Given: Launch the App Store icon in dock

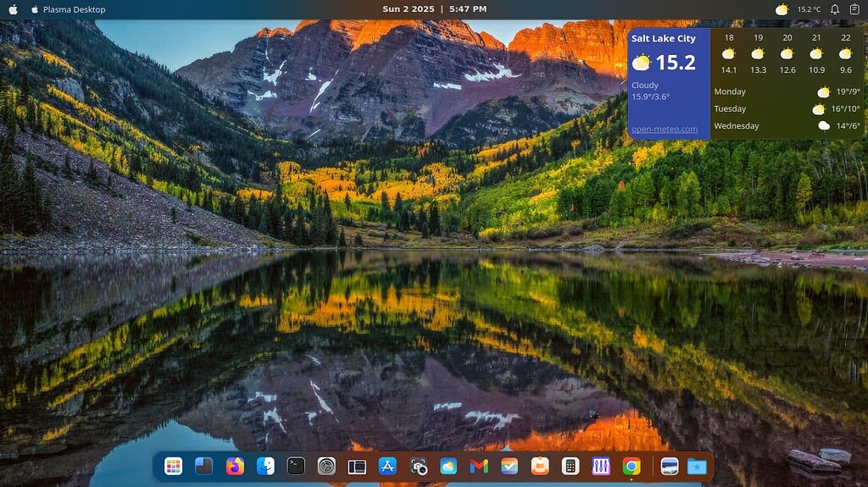Looking at the screenshot, I should [387, 466].
